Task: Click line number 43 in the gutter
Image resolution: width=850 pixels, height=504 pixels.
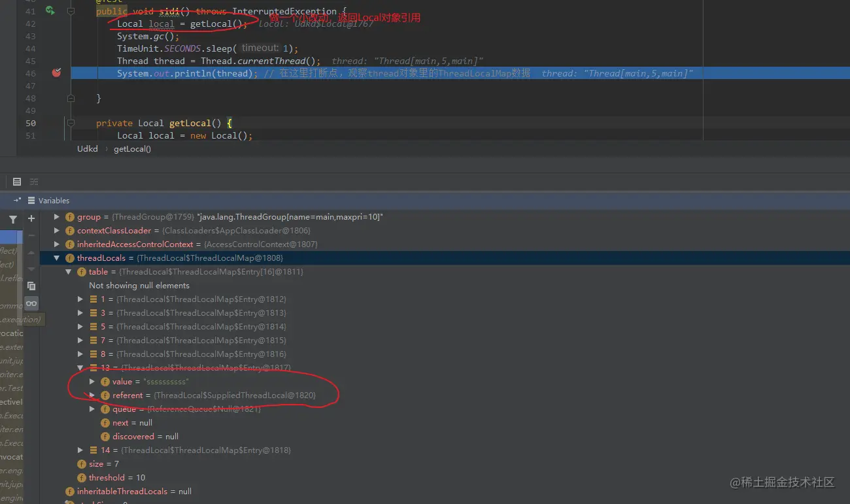Action: pyautogui.click(x=31, y=37)
